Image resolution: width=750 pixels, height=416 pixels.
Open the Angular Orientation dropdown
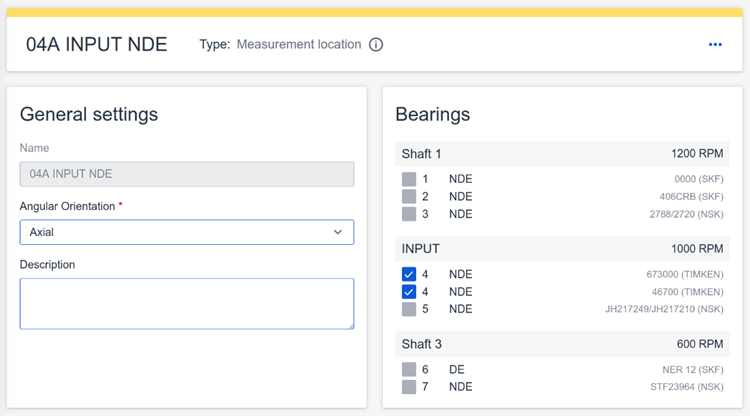pyautogui.click(x=187, y=232)
